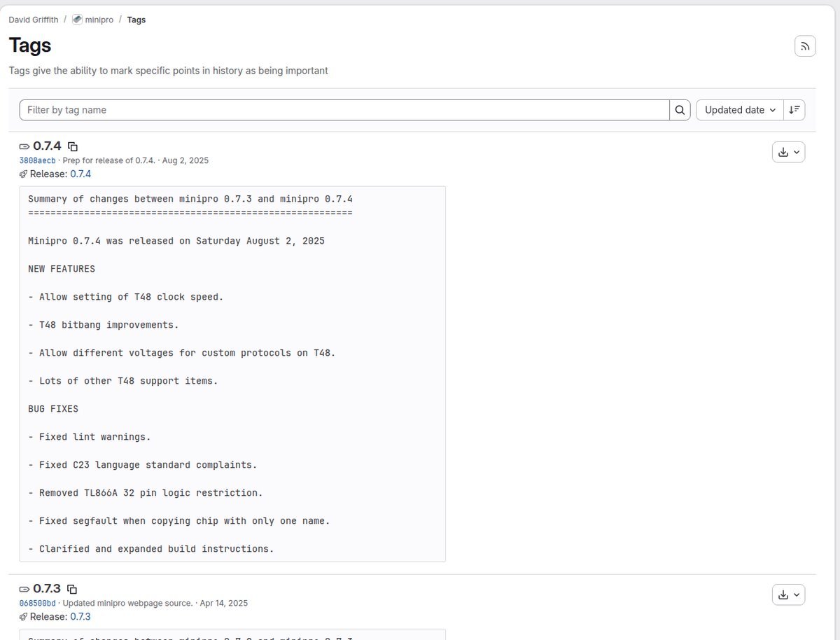
Task: Click the 'NEW FEATURES' heading text
Action: click(x=62, y=269)
